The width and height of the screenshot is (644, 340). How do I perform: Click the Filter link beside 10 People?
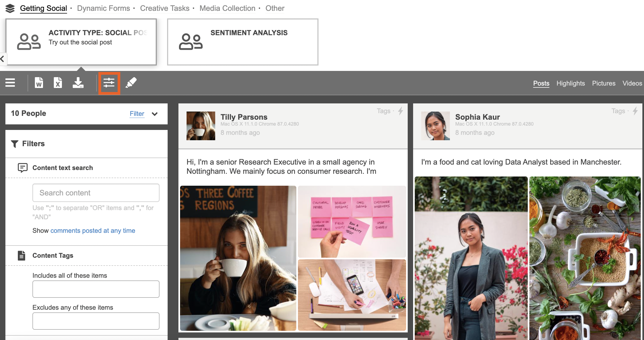[x=137, y=114]
